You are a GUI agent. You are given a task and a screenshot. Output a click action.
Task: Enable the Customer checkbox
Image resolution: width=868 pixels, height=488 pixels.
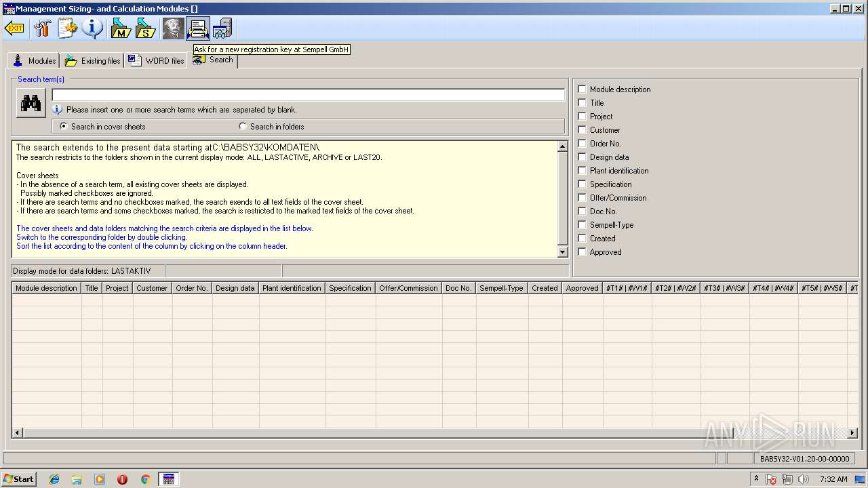click(x=582, y=129)
